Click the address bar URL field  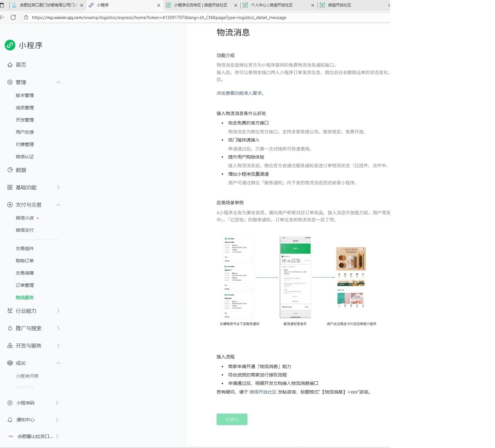pyautogui.click(x=206, y=17)
